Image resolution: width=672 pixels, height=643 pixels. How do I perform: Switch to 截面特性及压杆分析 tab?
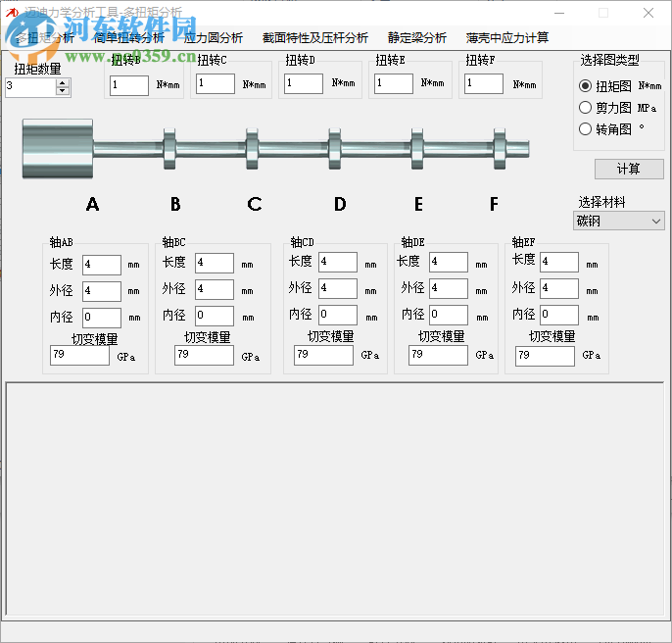315,38
